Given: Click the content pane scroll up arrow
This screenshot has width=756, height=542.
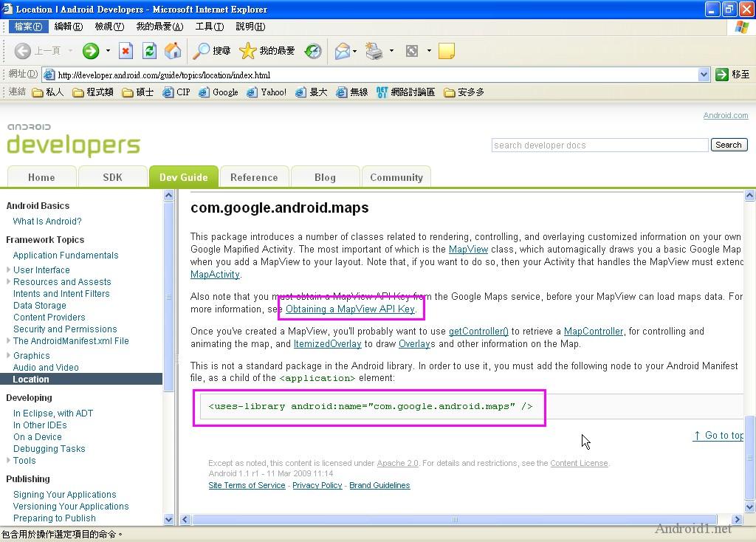Looking at the screenshot, I should pyautogui.click(x=749, y=195).
